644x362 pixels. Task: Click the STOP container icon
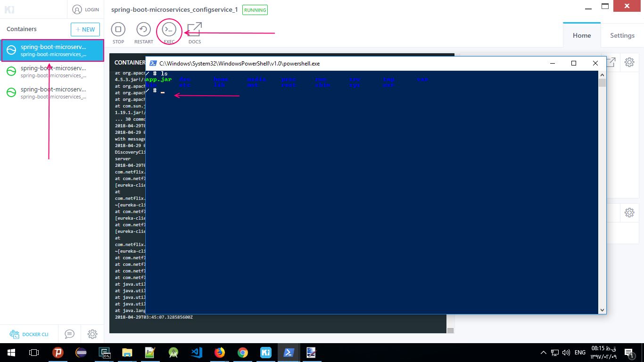point(118,30)
